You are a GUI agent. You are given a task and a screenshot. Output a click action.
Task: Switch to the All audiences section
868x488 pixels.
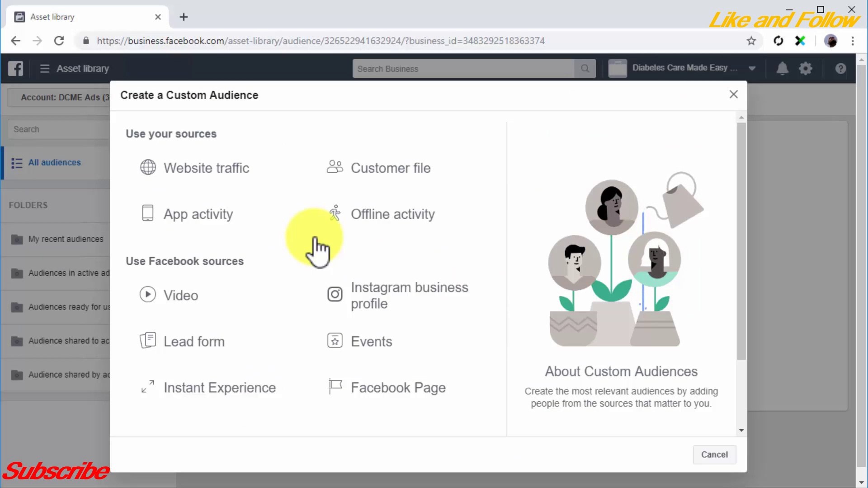54,162
